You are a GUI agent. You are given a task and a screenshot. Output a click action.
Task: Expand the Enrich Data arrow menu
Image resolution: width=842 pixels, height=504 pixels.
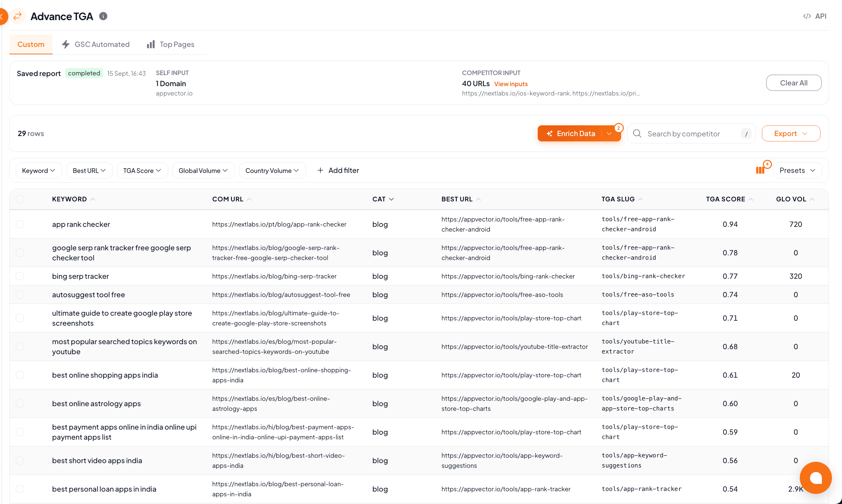pyautogui.click(x=609, y=133)
